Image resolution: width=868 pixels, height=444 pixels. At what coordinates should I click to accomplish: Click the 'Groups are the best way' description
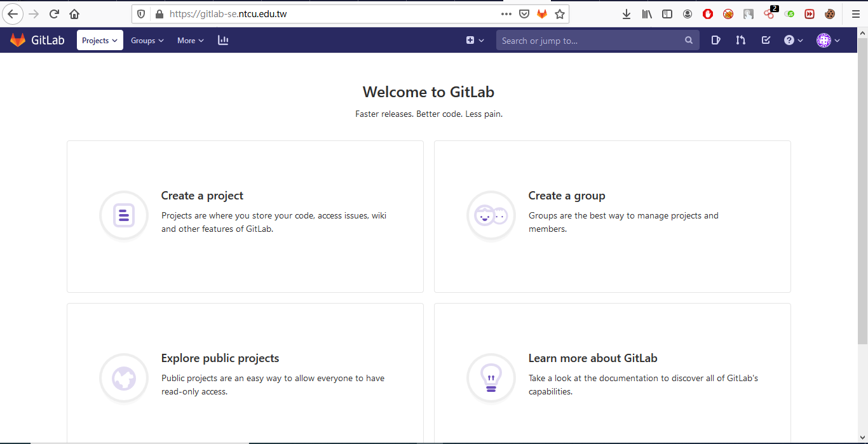(623, 222)
